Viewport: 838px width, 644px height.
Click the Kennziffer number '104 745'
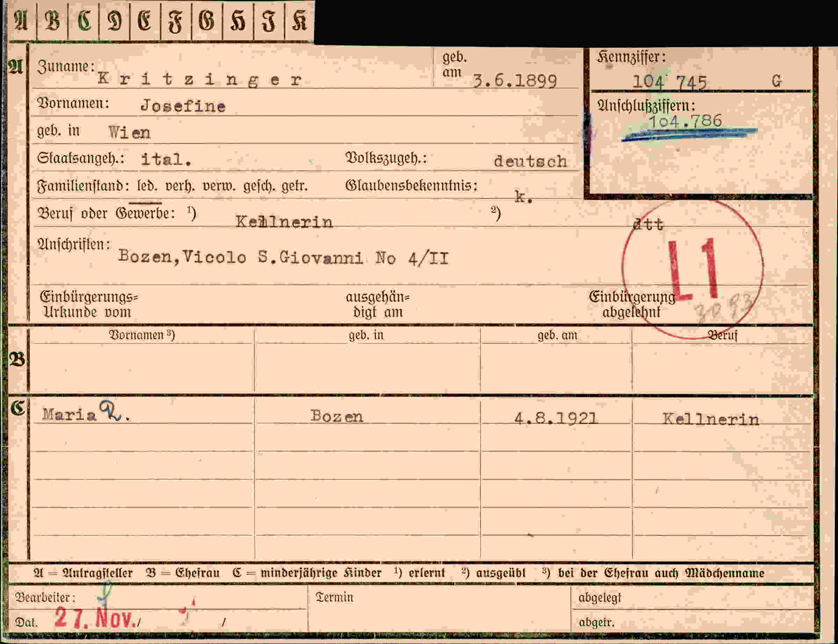point(669,82)
